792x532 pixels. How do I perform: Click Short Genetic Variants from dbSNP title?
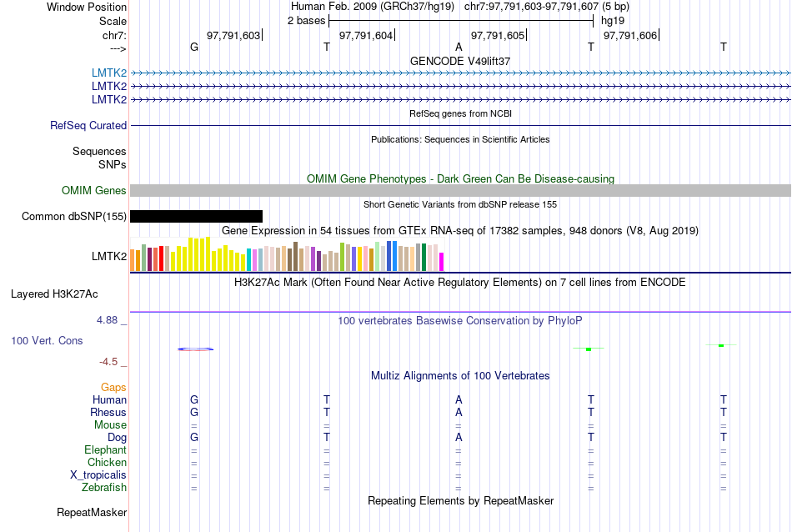(x=460, y=204)
